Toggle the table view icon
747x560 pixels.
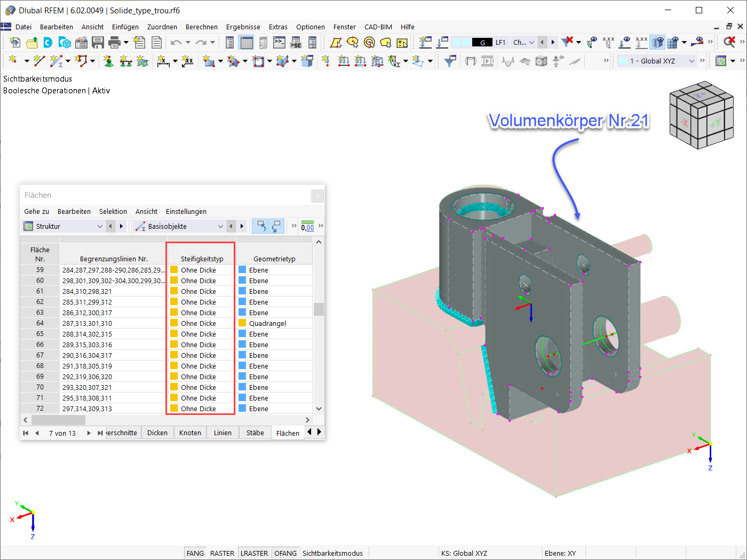pyautogui.click(x=246, y=42)
